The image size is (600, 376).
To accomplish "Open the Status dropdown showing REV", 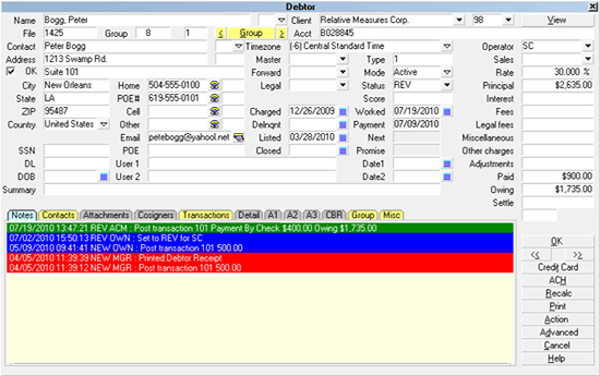I will click(x=447, y=85).
